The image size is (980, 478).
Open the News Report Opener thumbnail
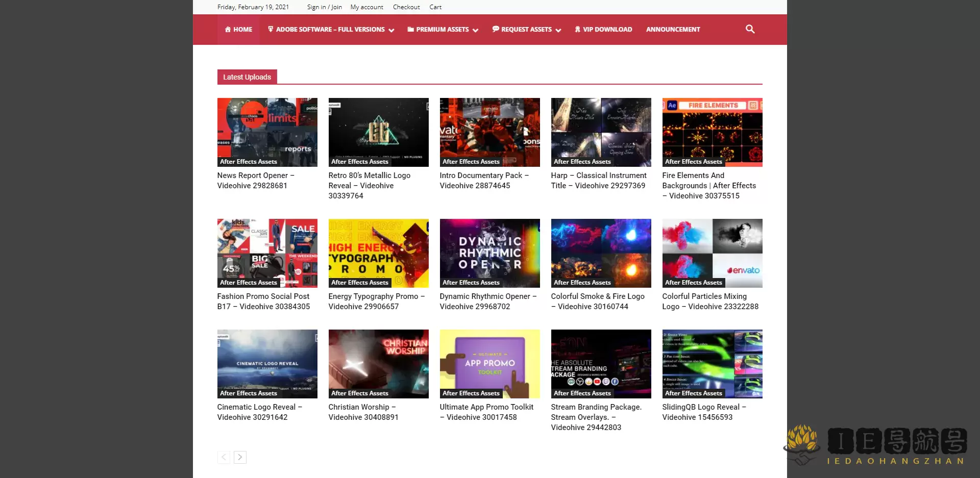[267, 129]
